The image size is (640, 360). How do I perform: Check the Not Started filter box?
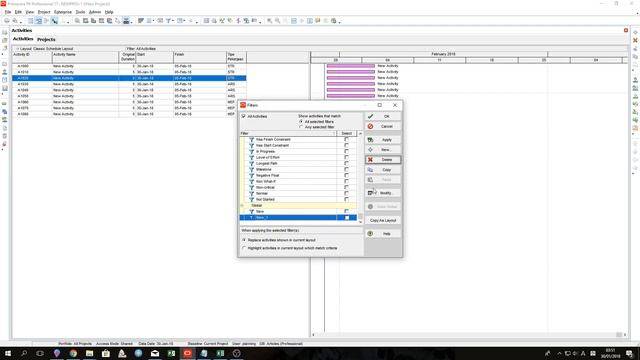pyautogui.click(x=347, y=200)
